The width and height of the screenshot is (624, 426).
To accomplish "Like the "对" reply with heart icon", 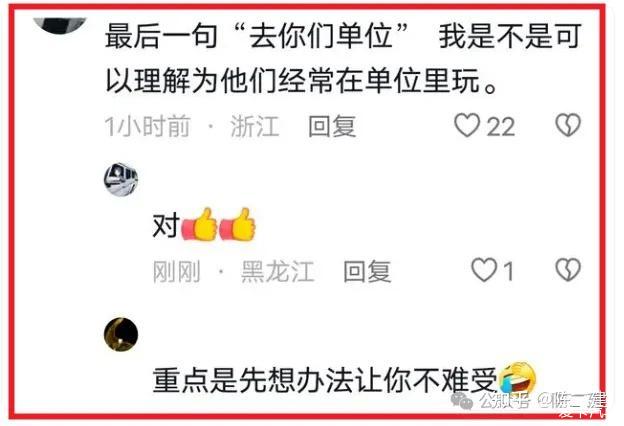I will click(484, 270).
